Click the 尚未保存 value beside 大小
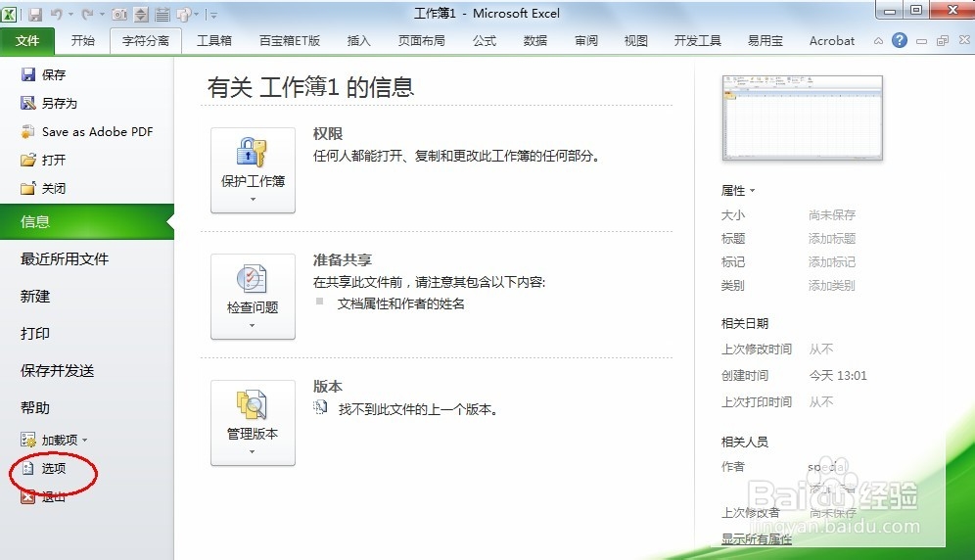Screen dimensions: 975x560 tap(832, 214)
